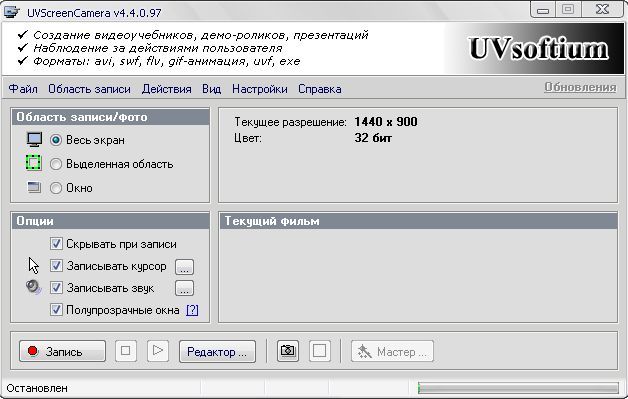Click the 32 бит color value
The width and height of the screenshot is (628, 399).
(x=373, y=138)
